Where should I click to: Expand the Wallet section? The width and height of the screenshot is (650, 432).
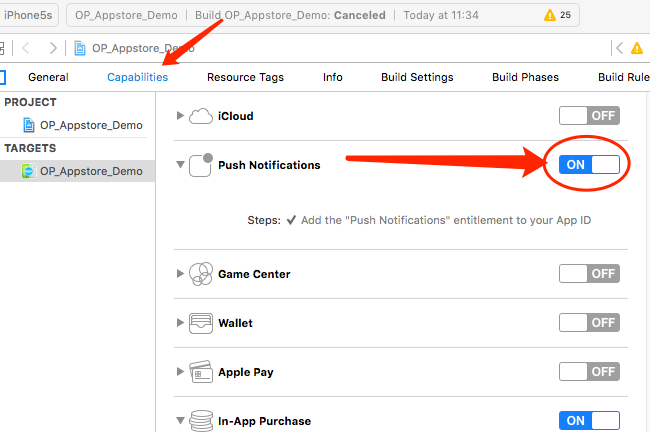(x=180, y=323)
